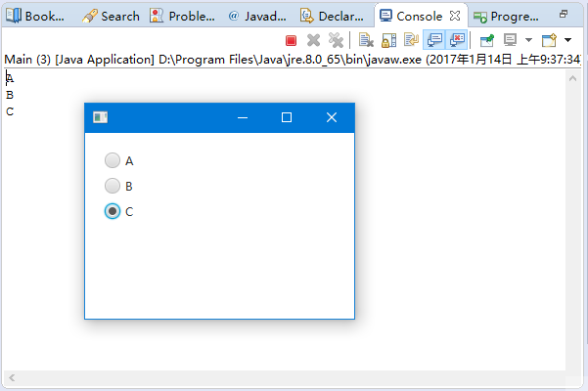Terminate the running Java application
This screenshot has width=588, height=391.
(x=292, y=40)
